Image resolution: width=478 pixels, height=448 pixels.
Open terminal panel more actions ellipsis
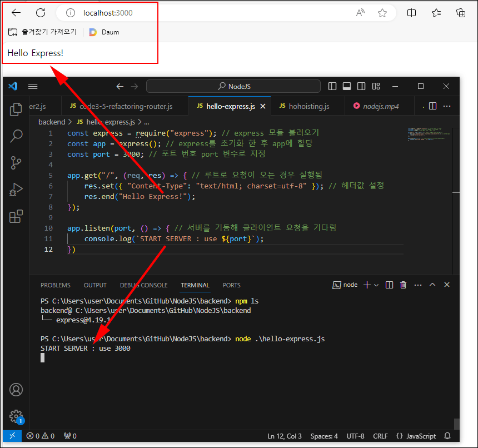(x=418, y=285)
